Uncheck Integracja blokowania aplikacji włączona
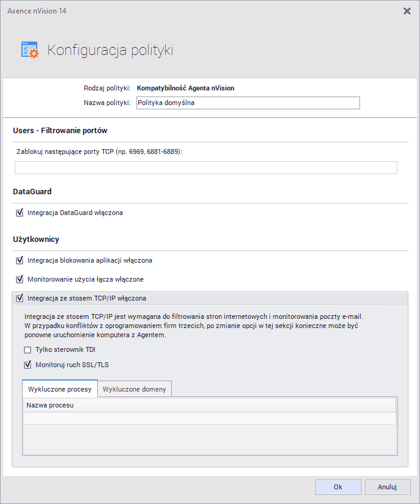 point(20,260)
